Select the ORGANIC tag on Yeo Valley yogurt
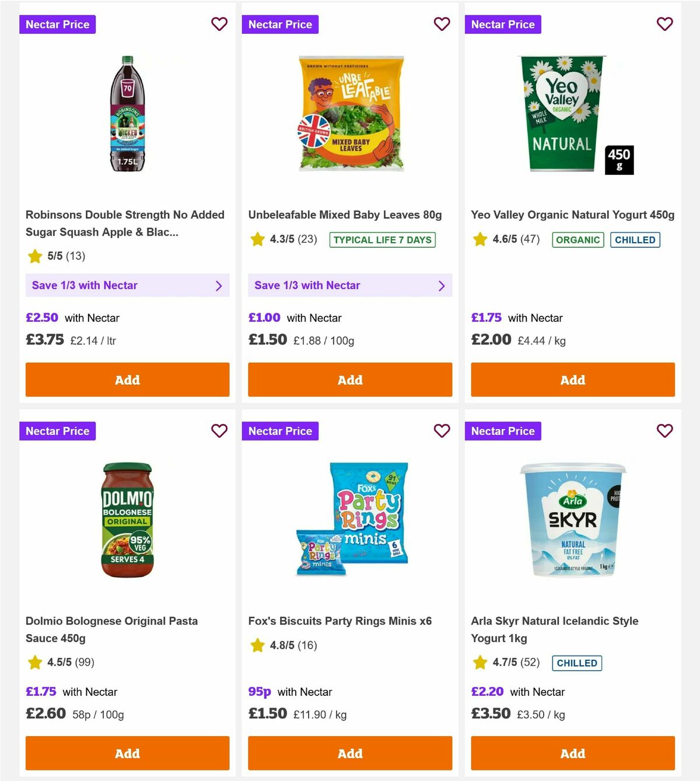The width and height of the screenshot is (700, 781). coord(577,239)
